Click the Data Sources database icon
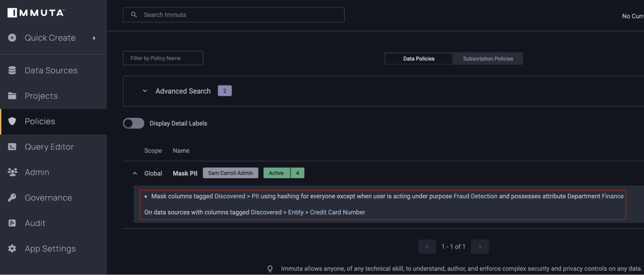 tap(12, 70)
